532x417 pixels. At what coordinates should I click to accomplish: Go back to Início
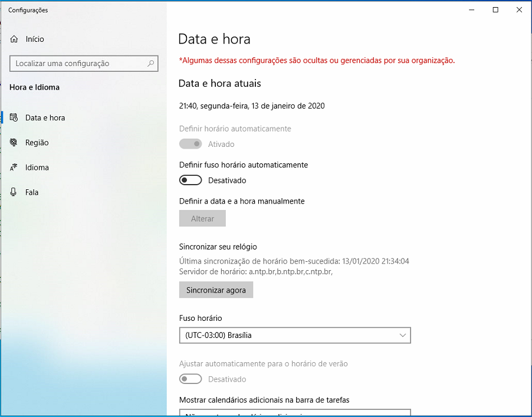point(84,39)
